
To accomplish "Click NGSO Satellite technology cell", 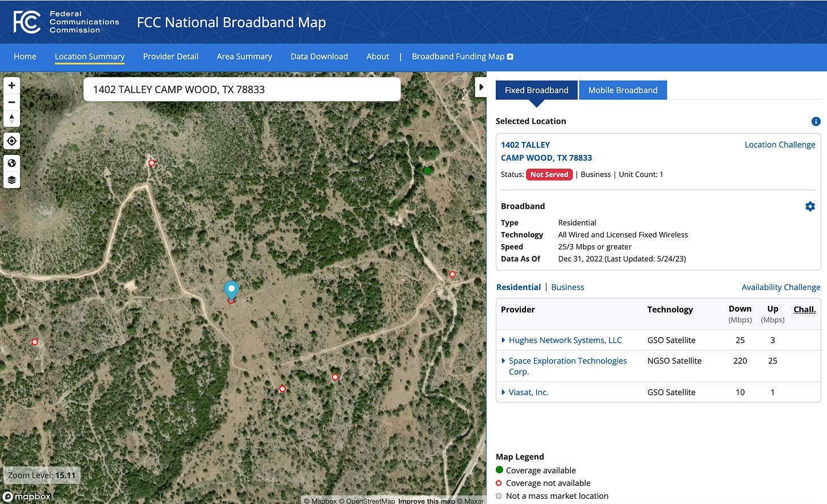I will (x=674, y=361).
